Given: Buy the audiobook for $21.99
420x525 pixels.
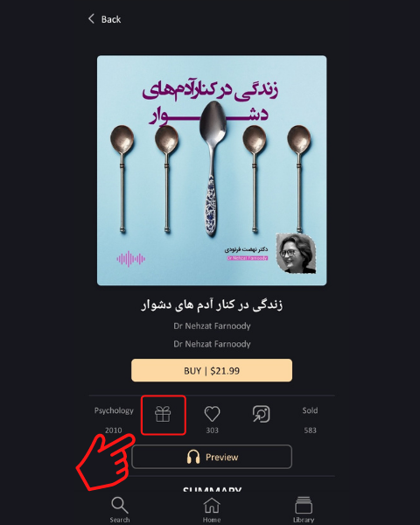Looking at the screenshot, I should point(212,370).
